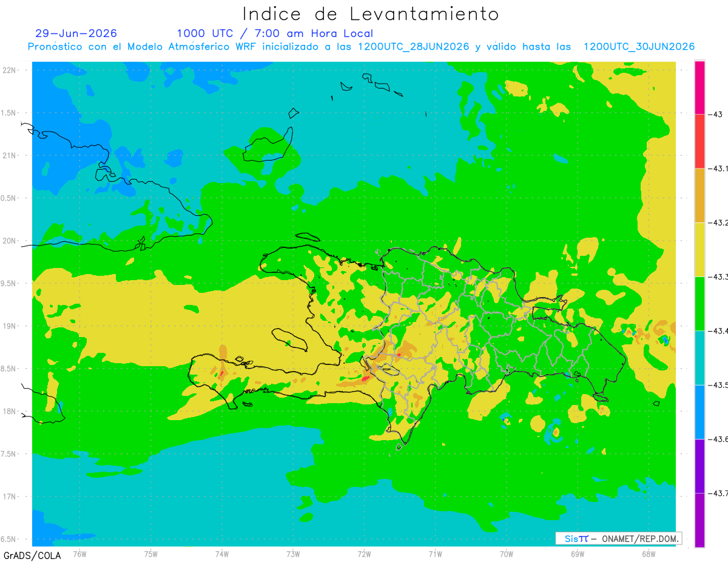Select the '72W' longitude label
This screenshot has height=562, width=728.
click(364, 554)
